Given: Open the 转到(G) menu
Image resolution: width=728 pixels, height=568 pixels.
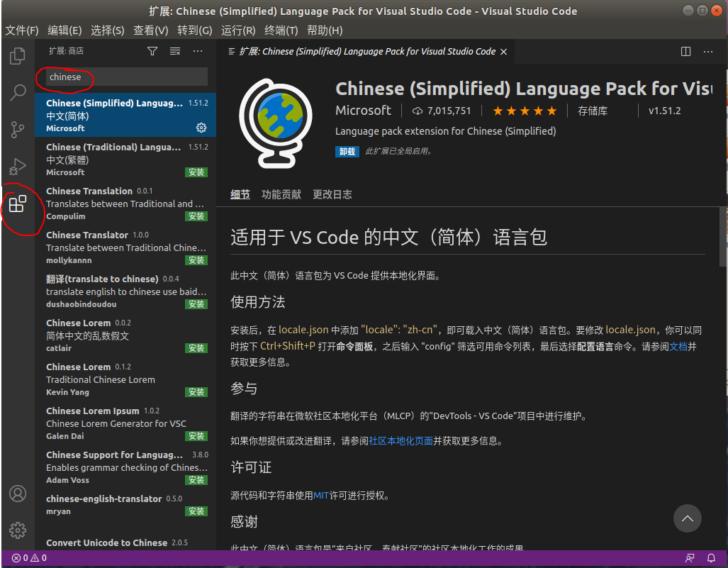Looking at the screenshot, I should (x=194, y=30).
